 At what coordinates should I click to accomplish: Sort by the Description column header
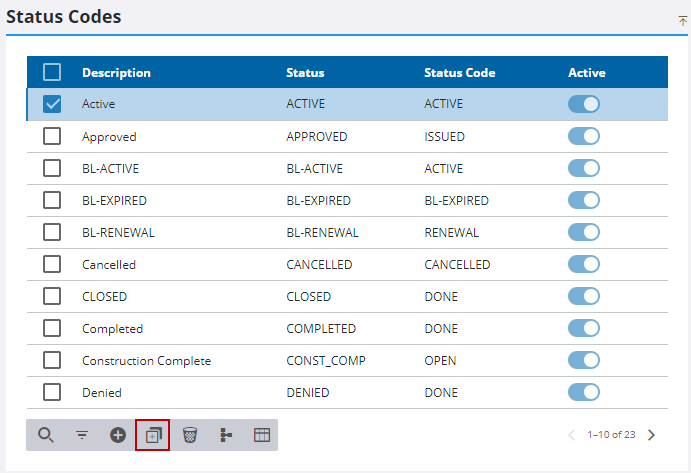coord(116,73)
